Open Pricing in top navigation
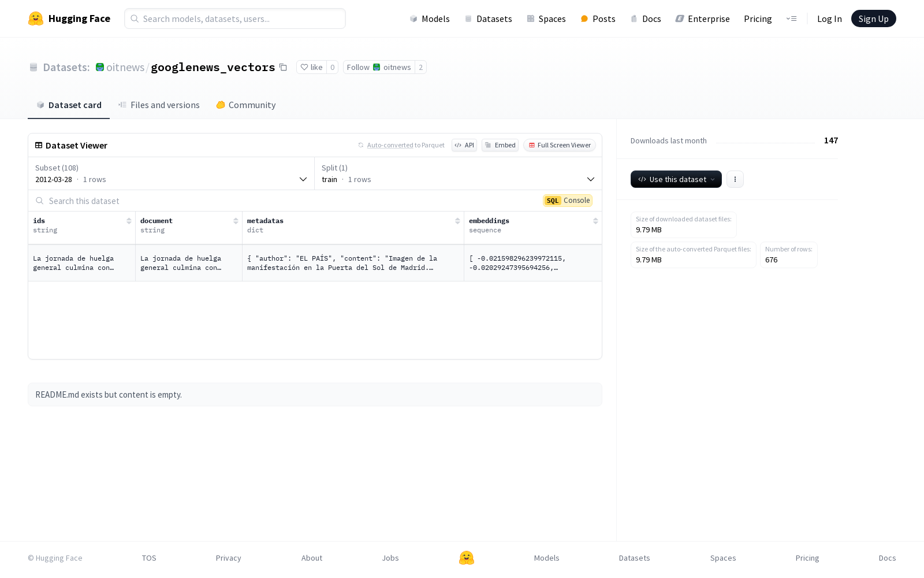 758,18
